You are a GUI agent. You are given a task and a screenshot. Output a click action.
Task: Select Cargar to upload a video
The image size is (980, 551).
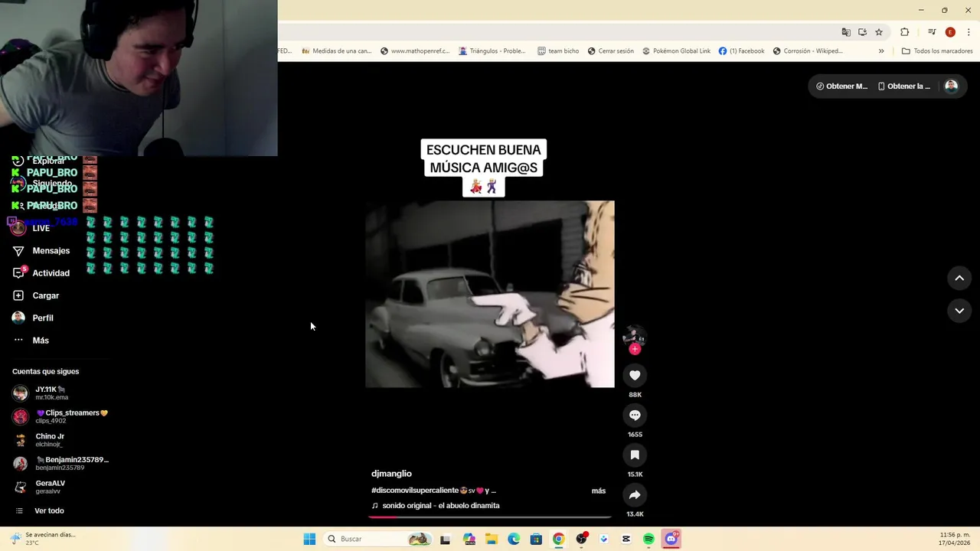[36, 295]
